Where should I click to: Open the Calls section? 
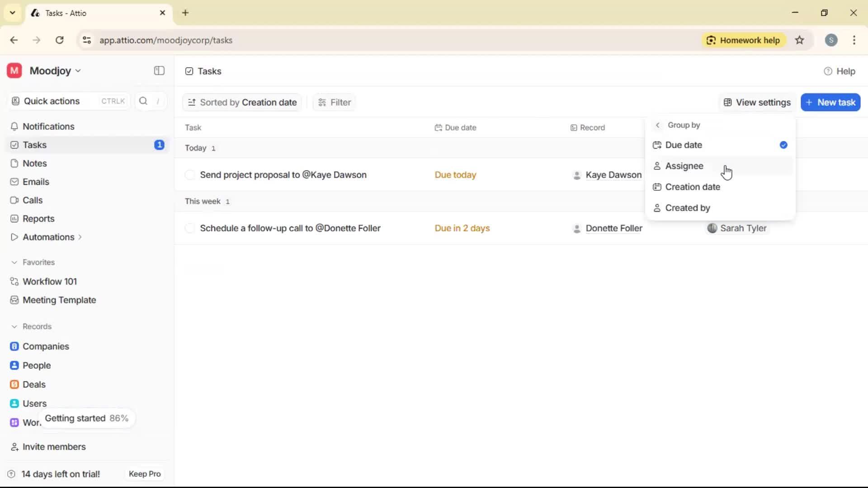click(x=32, y=200)
